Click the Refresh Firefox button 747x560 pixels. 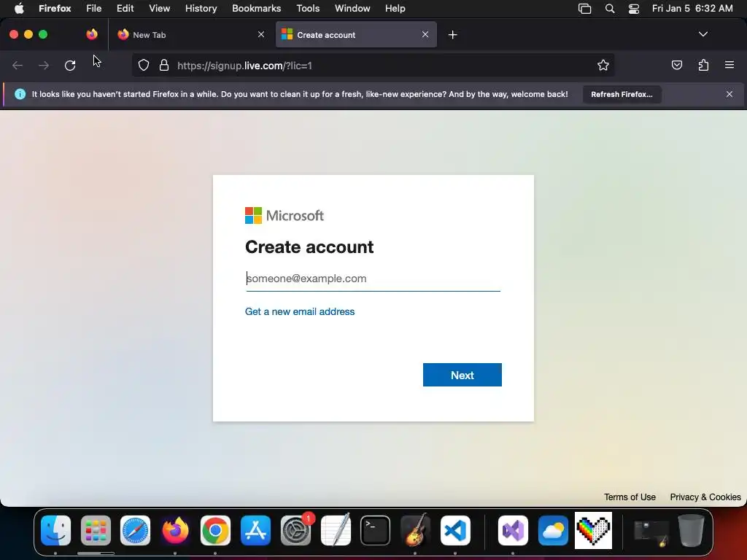click(622, 94)
